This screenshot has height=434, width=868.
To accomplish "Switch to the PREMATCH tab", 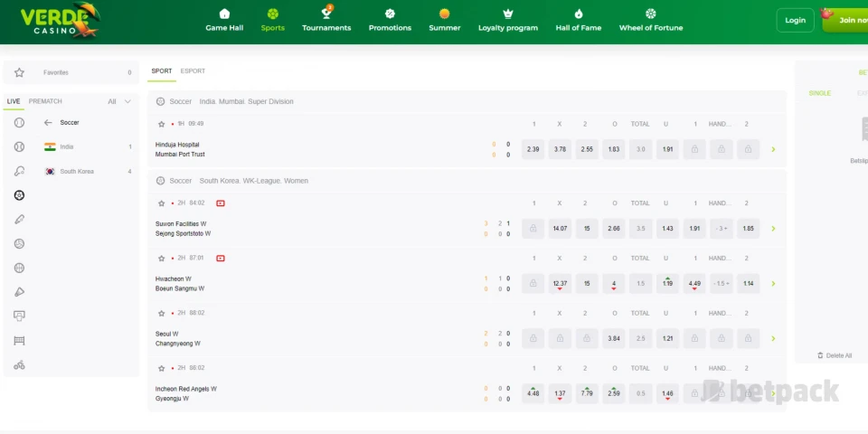I will [x=45, y=101].
